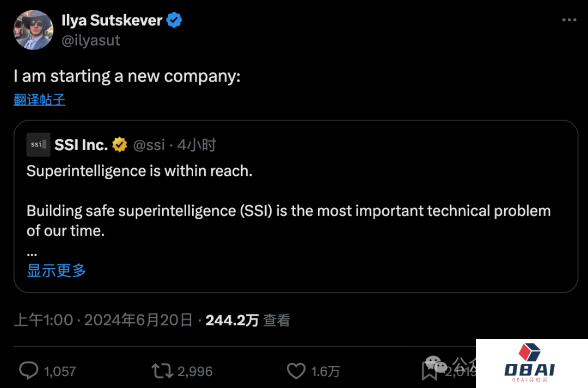Click the square 'ssi' logo avatar
588x388 pixels.
(38, 144)
